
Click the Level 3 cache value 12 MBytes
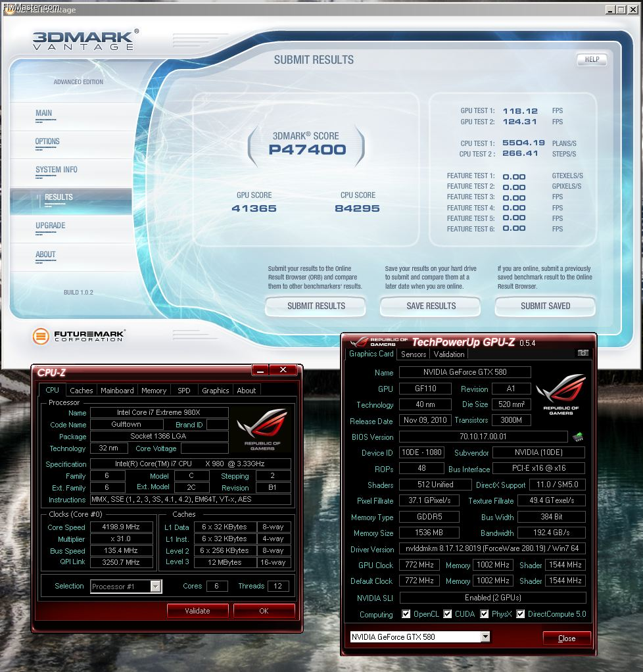225,562
